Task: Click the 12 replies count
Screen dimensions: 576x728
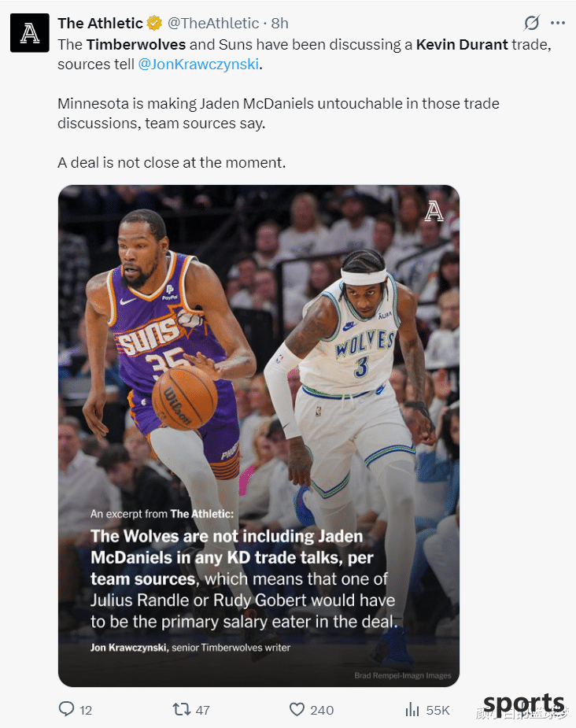Action: pyautogui.click(x=86, y=710)
